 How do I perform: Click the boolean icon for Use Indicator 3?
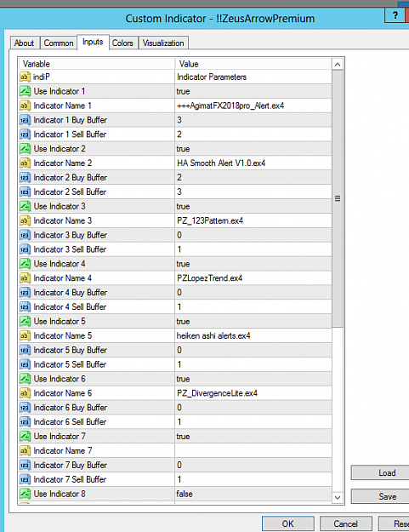[25, 206]
